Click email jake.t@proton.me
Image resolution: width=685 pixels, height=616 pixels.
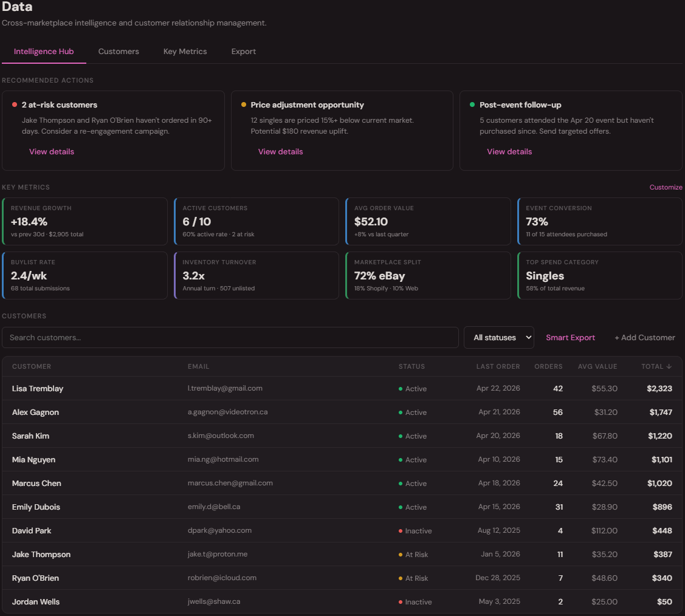(x=218, y=554)
